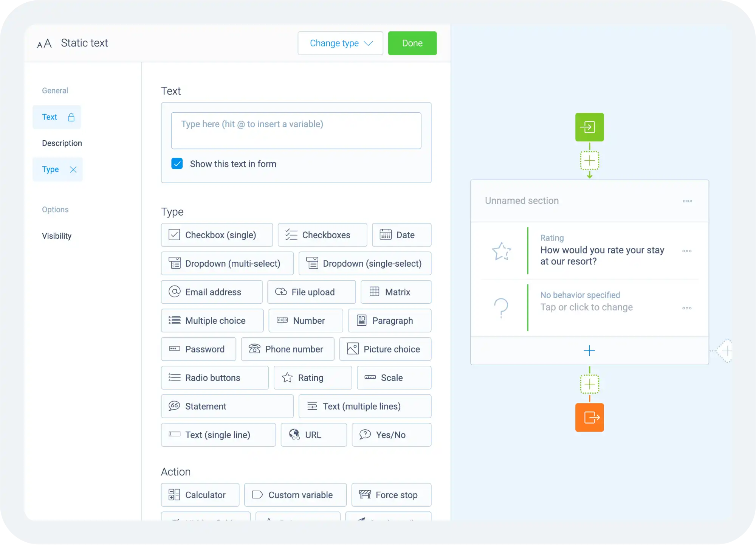
Task: Select the Options tab section
Action: pyautogui.click(x=55, y=209)
